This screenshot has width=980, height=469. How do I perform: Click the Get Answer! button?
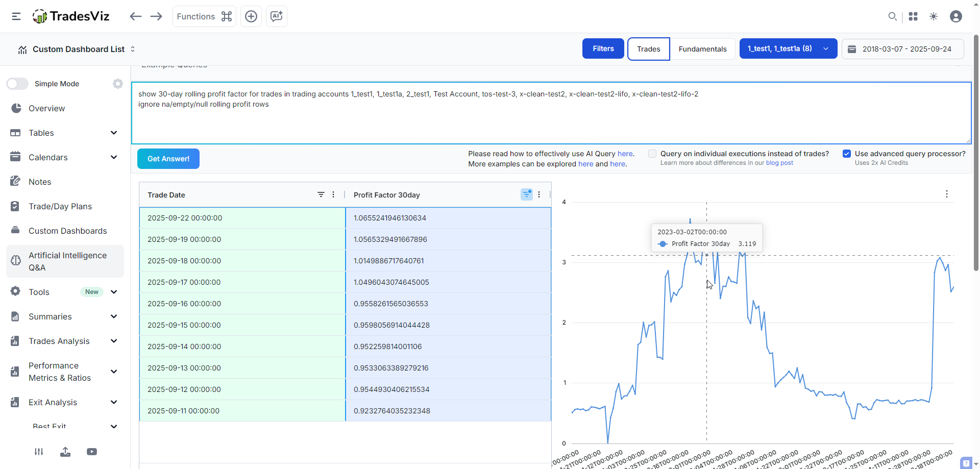click(x=168, y=159)
